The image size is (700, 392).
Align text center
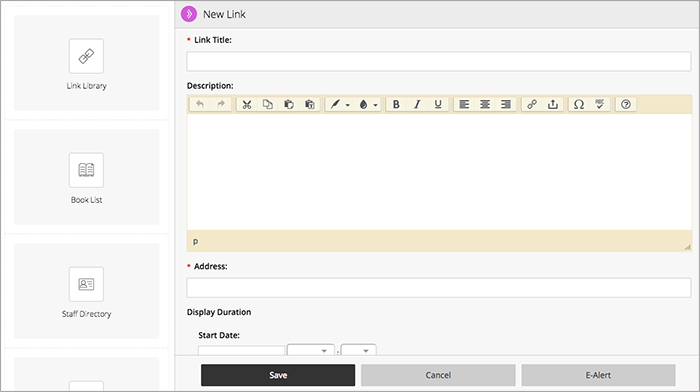(x=485, y=104)
